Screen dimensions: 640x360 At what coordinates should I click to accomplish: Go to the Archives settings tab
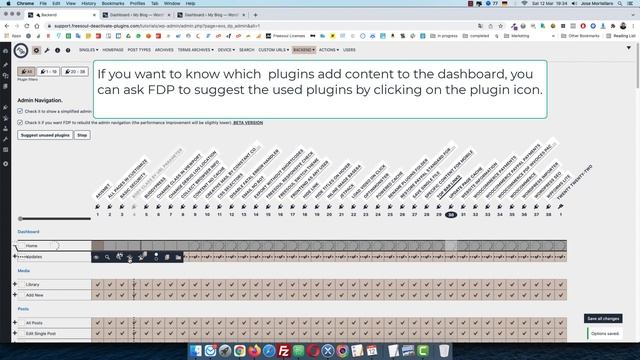164,50
